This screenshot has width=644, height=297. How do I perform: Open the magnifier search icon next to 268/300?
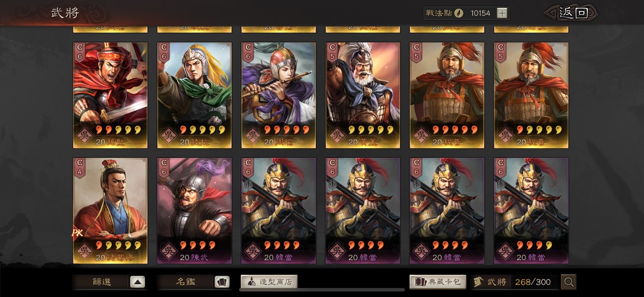pos(569,282)
